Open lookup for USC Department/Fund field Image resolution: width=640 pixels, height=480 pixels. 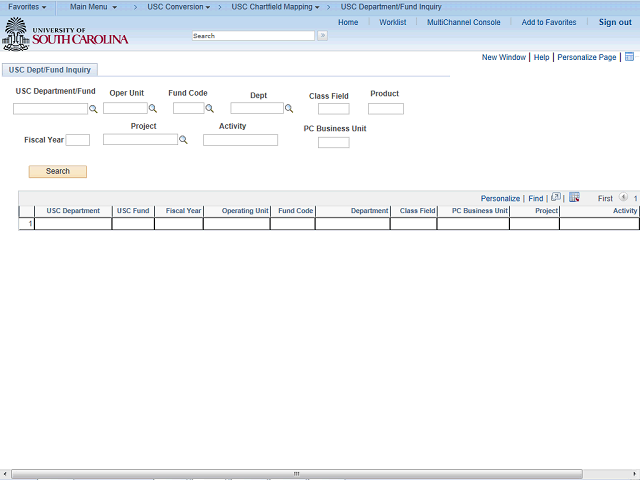93,109
